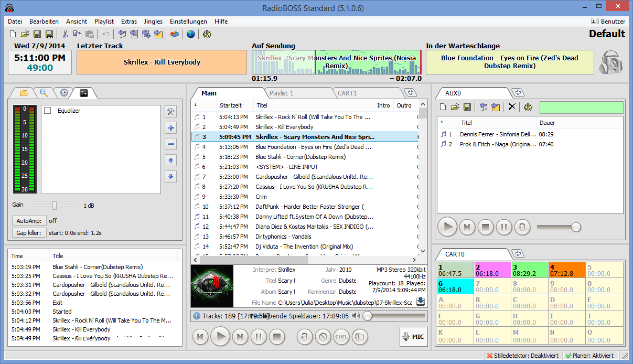Screen dimensions: 633x364
Task: Open the Einstellungen menu
Action: click(188, 22)
